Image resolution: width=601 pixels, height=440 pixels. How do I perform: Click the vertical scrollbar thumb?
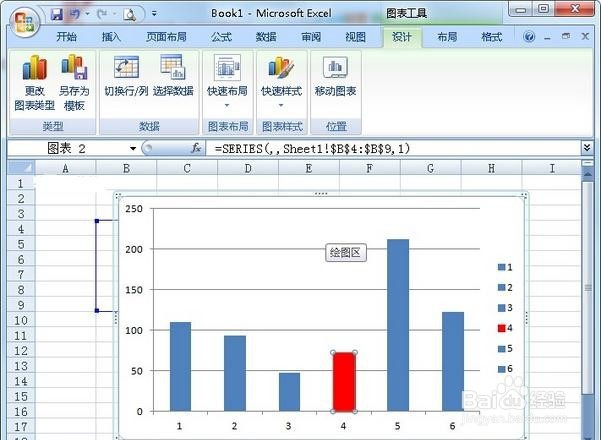click(587, 288)
